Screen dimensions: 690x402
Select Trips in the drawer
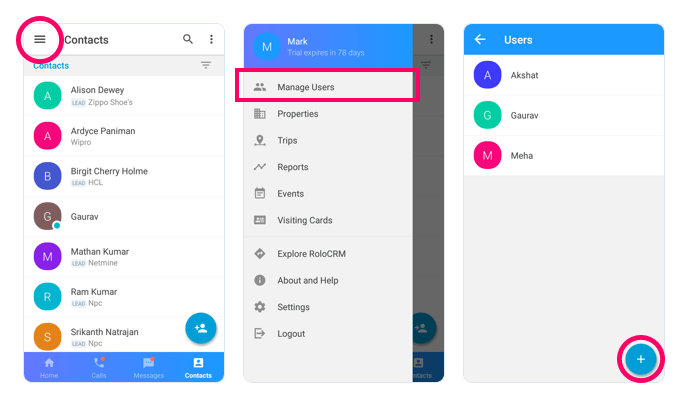pos(328,140)
